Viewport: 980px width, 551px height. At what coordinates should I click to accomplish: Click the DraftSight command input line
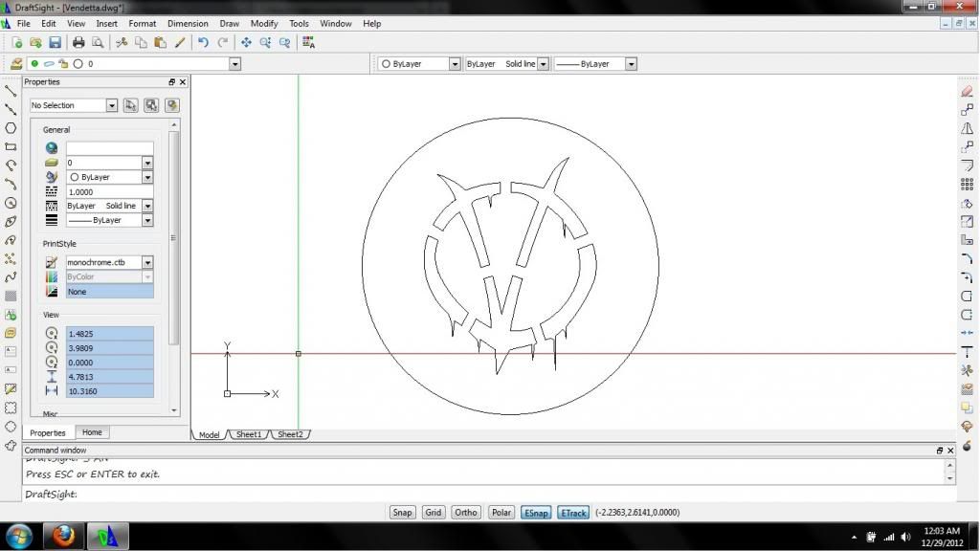pos(490,494)
